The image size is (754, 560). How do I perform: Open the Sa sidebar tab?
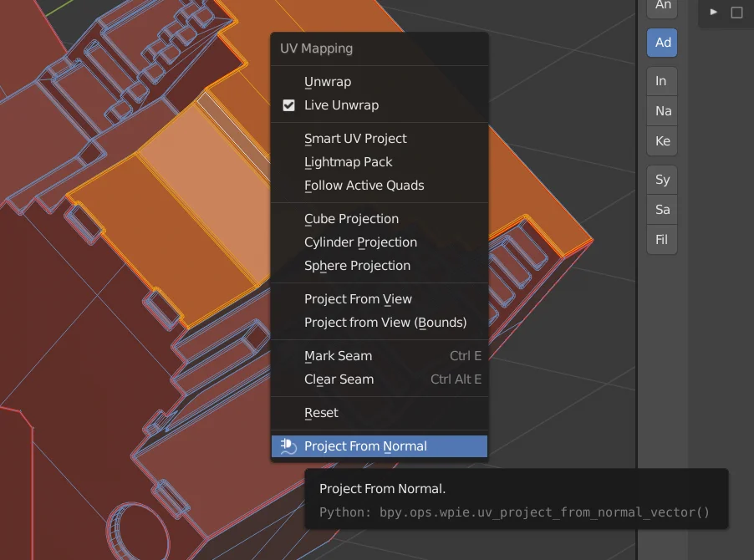coord(661,209)
